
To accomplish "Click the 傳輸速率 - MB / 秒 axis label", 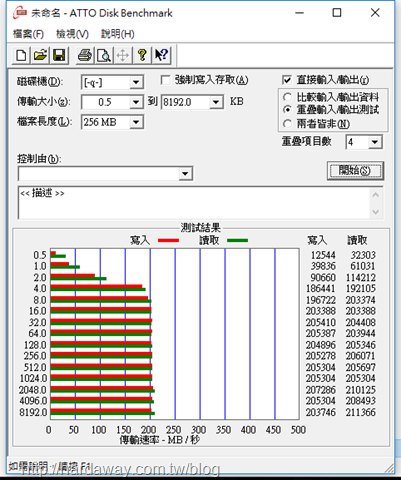I will tap(160, 440).
